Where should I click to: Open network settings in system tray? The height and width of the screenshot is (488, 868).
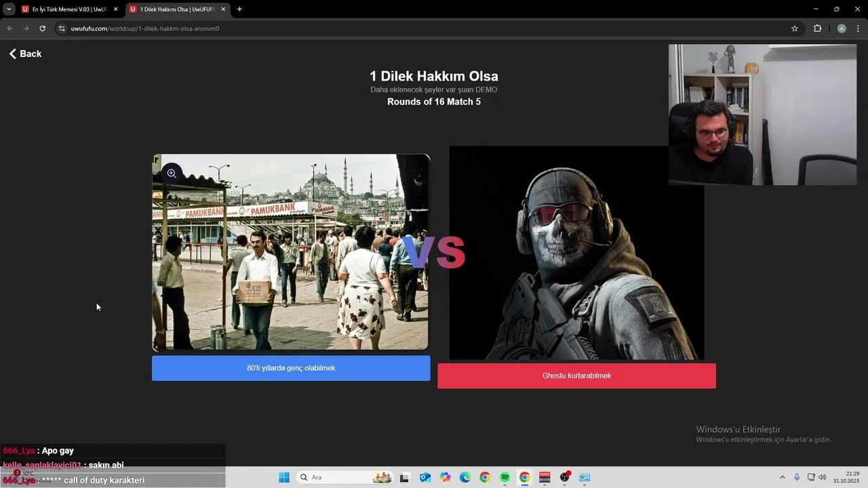[x=811, y=477]
